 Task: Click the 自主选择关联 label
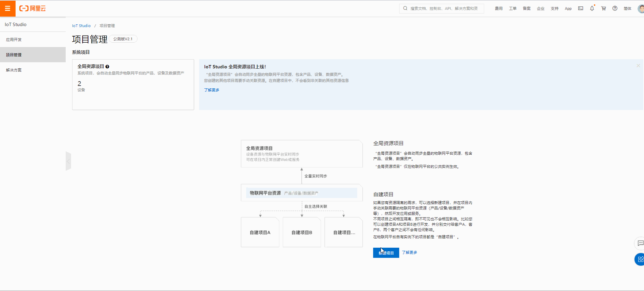316,206
